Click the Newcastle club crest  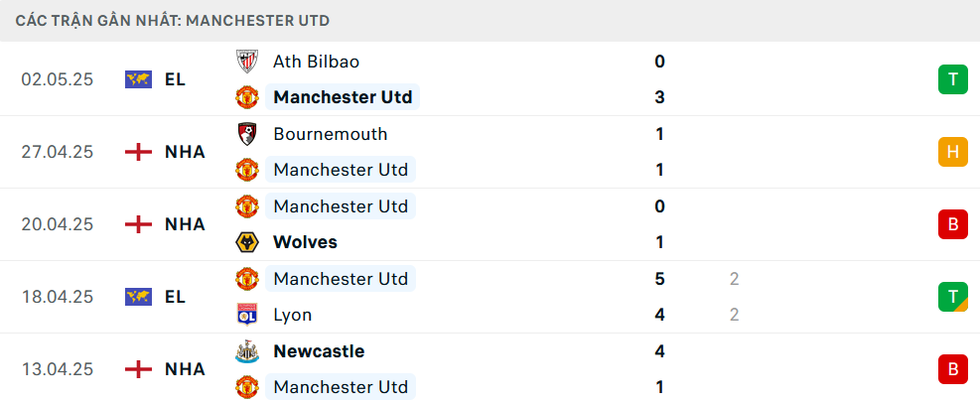pyautogui.click(x=246, y=351)
